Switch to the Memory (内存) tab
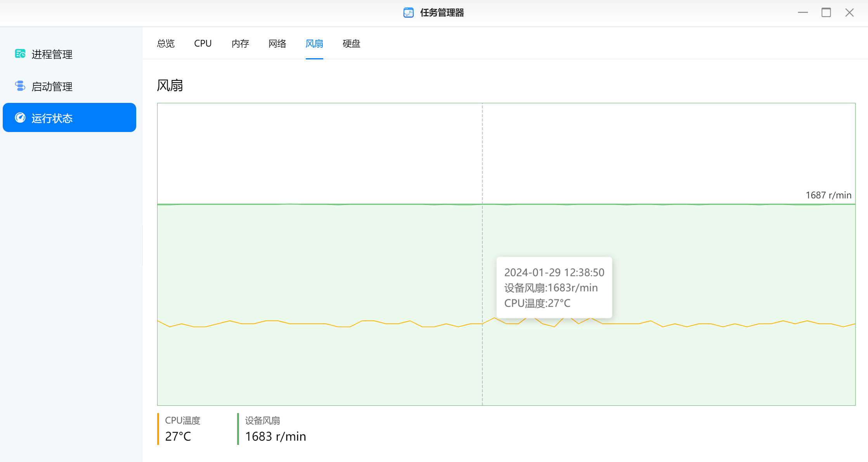 pyautogui.click(x=240, y=43)
